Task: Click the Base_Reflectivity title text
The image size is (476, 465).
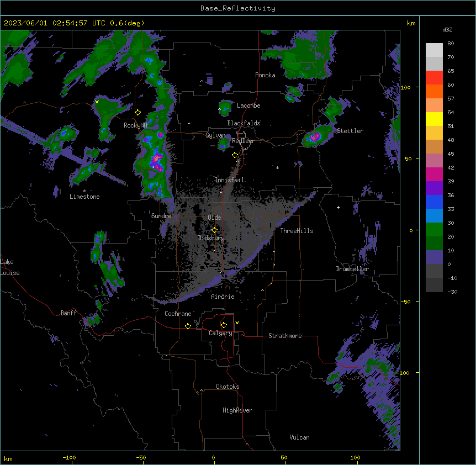Action: 238,8
